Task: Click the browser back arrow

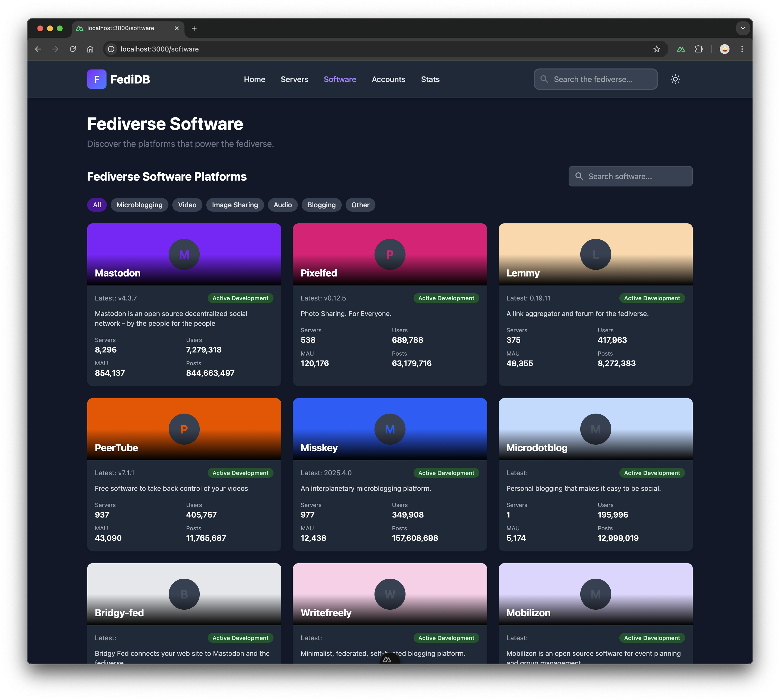Action: click(x=38, y=49)
